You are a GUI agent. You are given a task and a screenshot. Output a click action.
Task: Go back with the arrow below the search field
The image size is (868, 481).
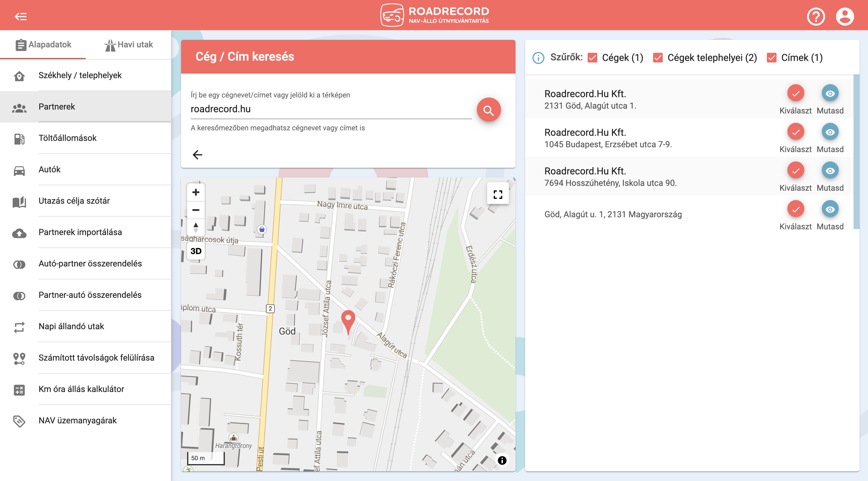197,154
